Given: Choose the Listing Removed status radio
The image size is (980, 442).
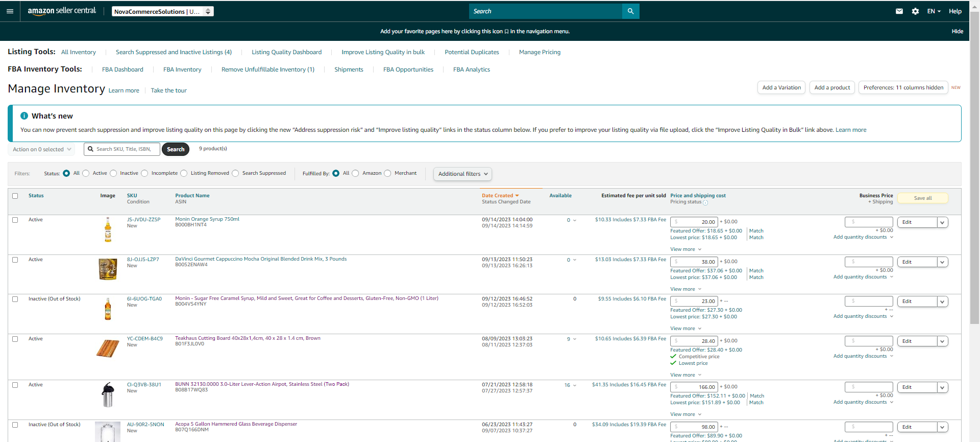Looking at the screenshot, I should pos(184,173).
